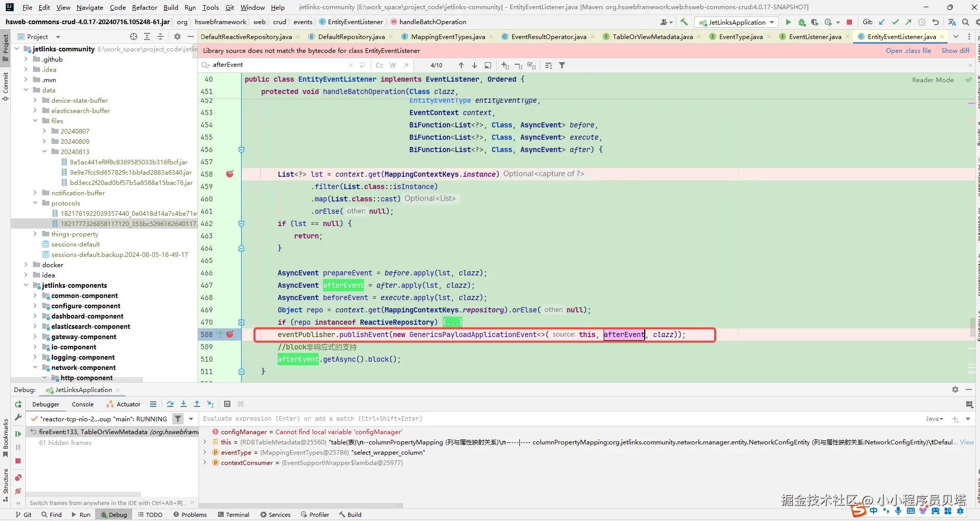This screenshot has height=521, width=980.
Task: Open Problems tool window
Action: [x=190, y=514]
